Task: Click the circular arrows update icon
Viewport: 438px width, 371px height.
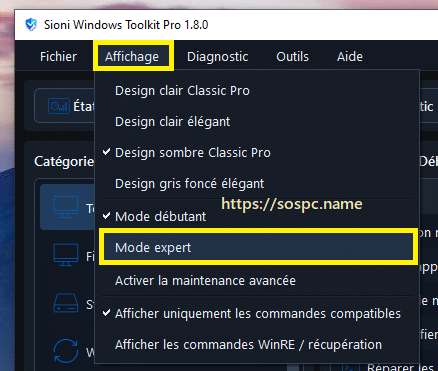Action: (x=66, y=351)
